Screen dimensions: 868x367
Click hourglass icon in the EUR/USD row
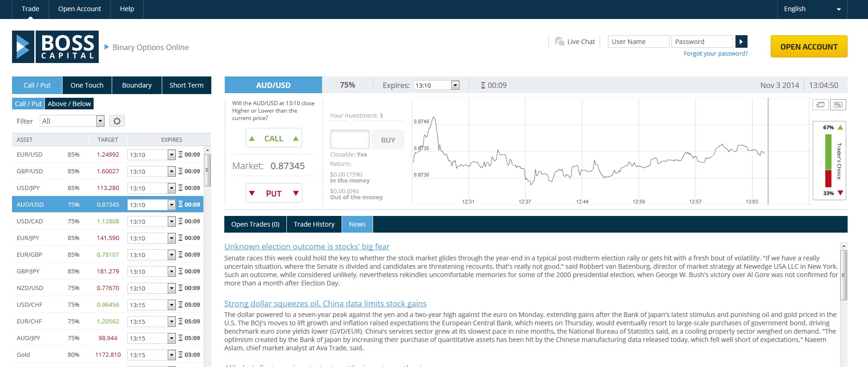coord(180,154)
